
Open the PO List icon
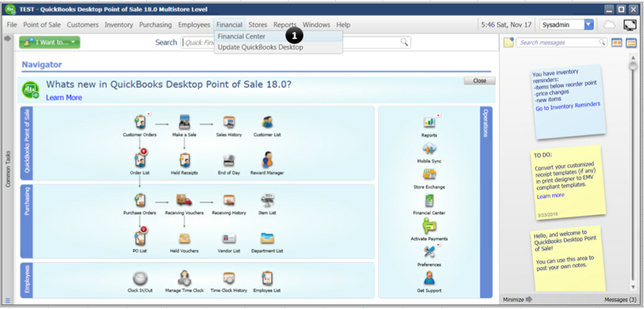pos(140,238)
